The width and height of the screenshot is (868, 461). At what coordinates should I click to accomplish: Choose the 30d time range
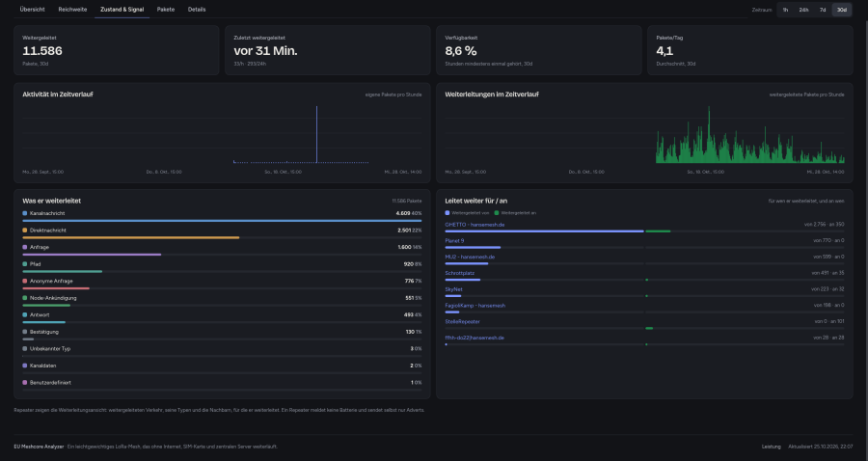841,10
